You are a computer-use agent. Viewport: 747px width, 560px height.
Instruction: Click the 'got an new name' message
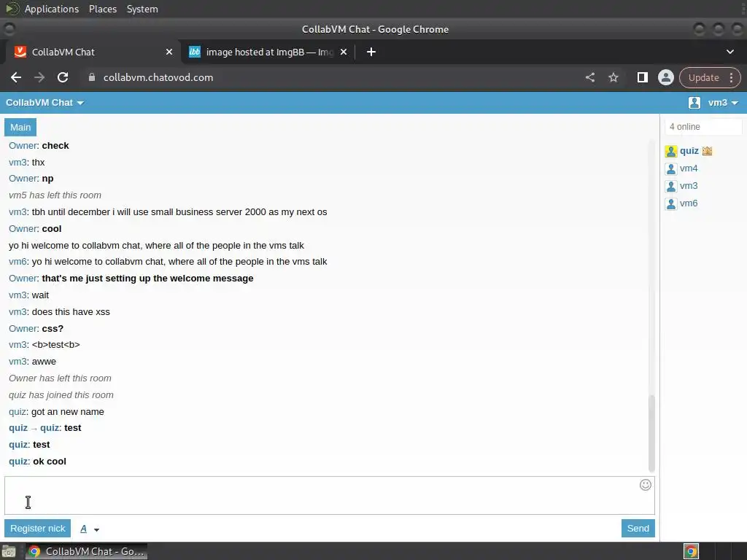(68, 412)
